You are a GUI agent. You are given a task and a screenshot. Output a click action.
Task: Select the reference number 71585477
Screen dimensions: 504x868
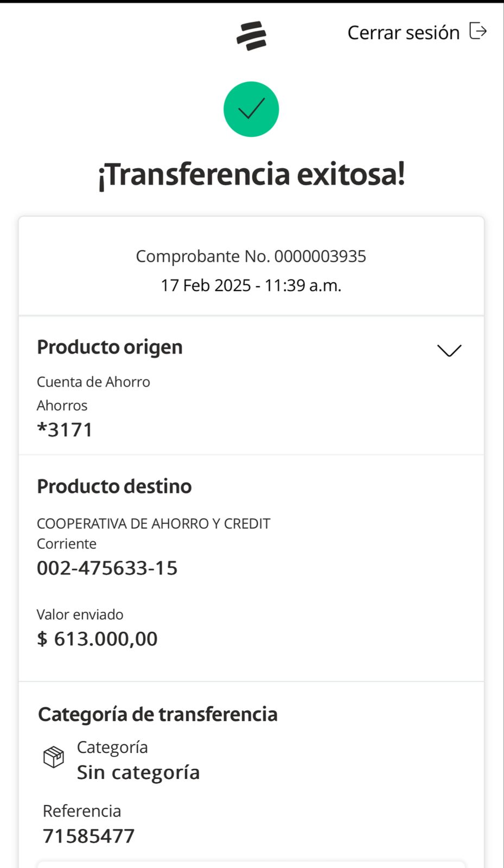click(88, 836)
